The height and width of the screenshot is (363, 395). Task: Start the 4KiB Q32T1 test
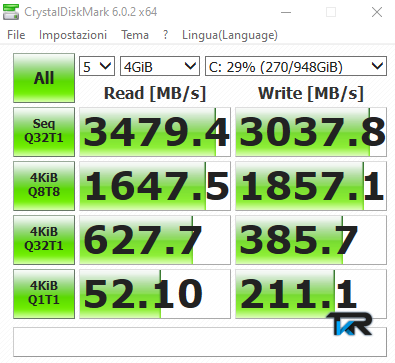click(44, 240)
